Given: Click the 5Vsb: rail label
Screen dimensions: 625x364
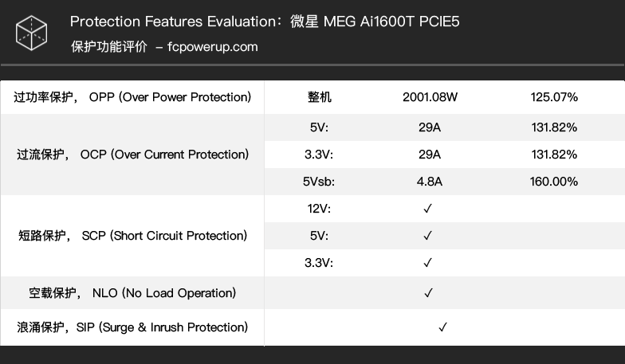Looking at the screenshot, I should pos(319,182).
